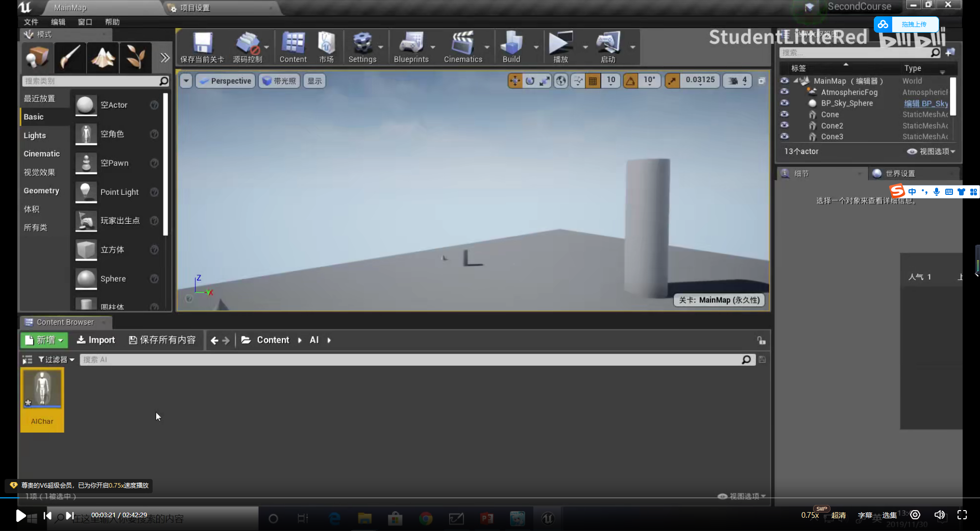Click the 显示 (Show) viewport button
The image size is (980, 531).
point(314,81)
